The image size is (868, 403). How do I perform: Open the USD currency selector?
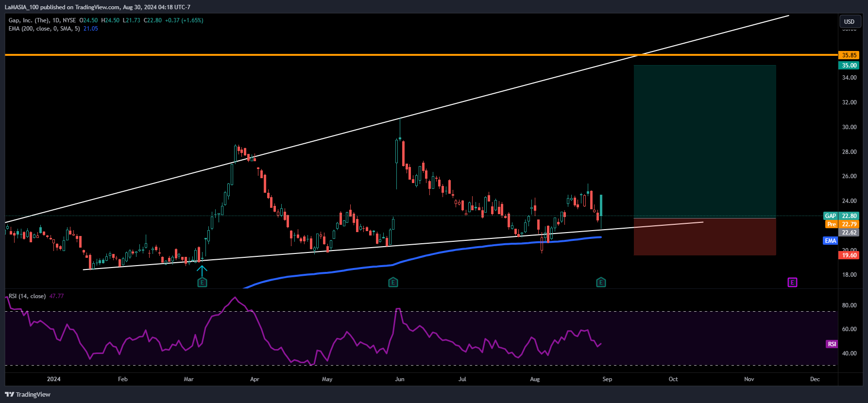850,21
